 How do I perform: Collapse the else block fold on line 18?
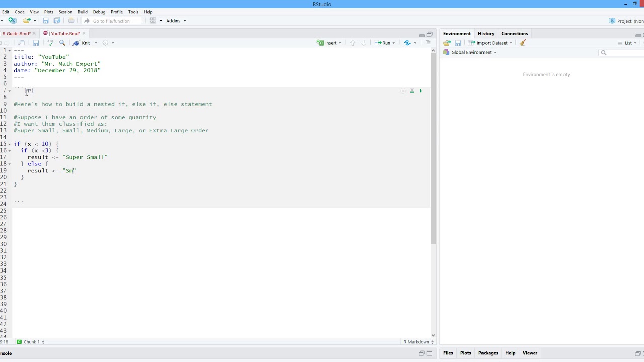coord(10,164)
